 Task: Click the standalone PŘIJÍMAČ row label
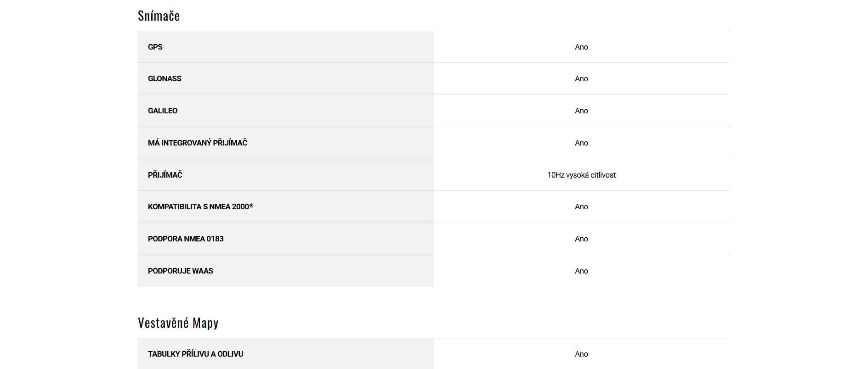coord(165,175)
